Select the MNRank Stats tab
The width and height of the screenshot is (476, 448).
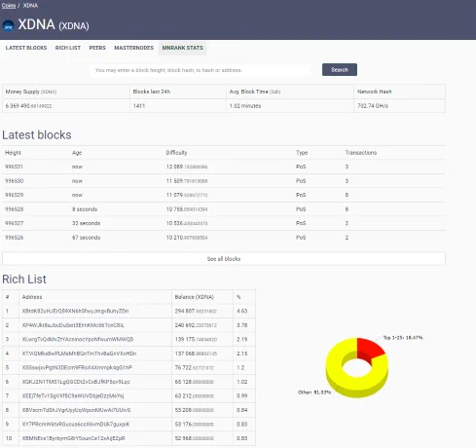(182, 48)
